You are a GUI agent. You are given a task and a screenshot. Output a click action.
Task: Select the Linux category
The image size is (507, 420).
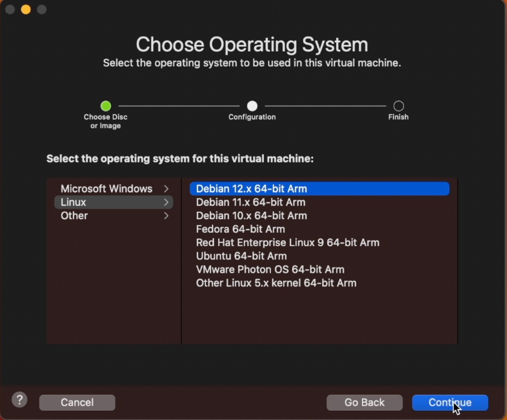pos(113,202)
